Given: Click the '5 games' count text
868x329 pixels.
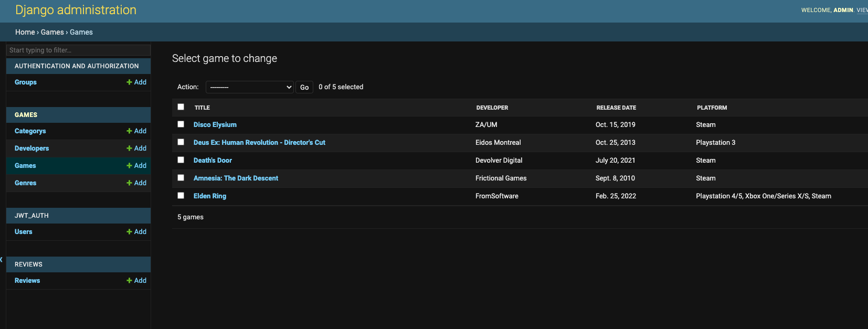Looking at the screenshot, I should coord(190,217).
